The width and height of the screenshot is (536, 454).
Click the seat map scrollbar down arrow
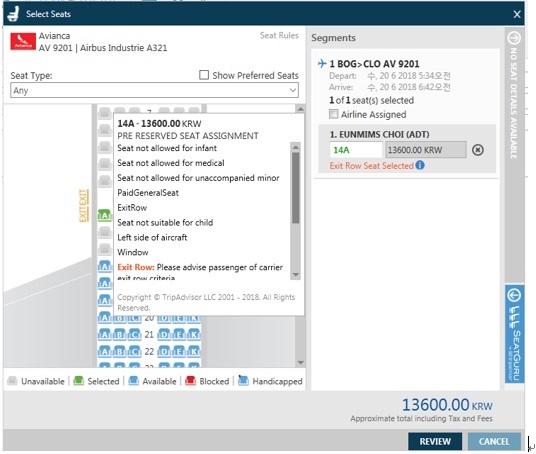tap(300, 363)
